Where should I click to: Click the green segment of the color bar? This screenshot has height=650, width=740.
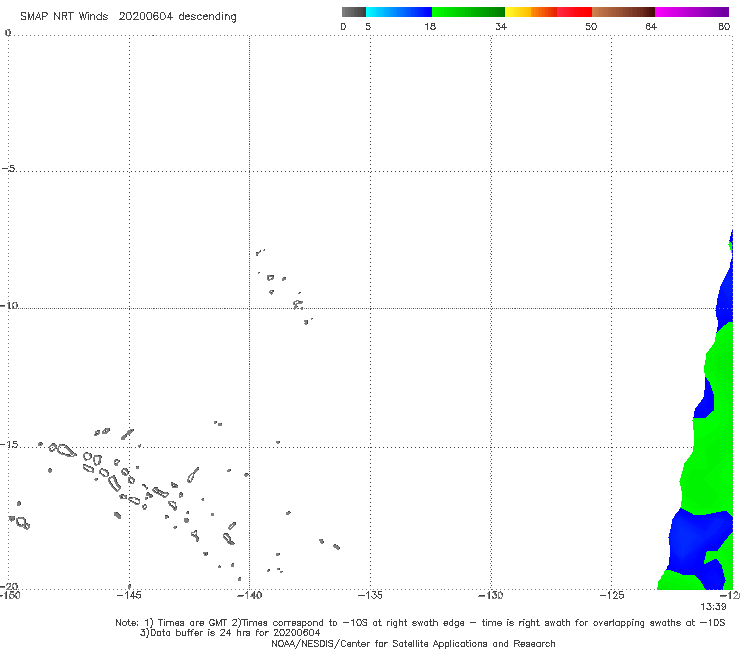468,12
